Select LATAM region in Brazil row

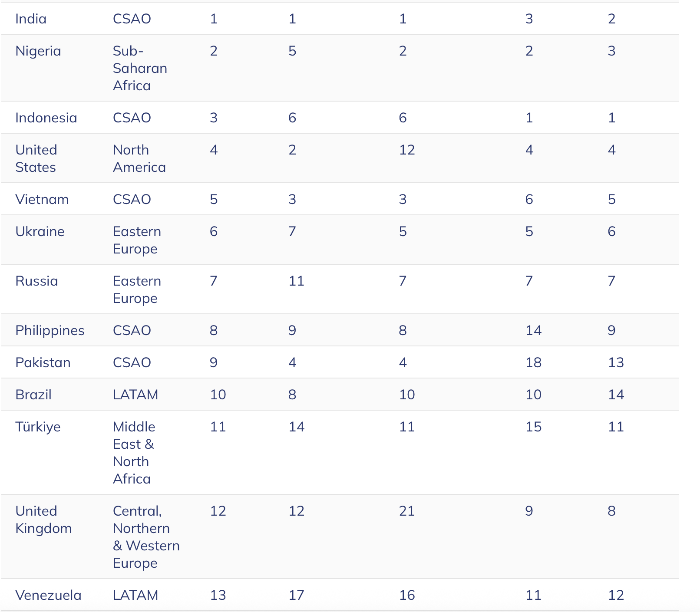pos(135,395)
